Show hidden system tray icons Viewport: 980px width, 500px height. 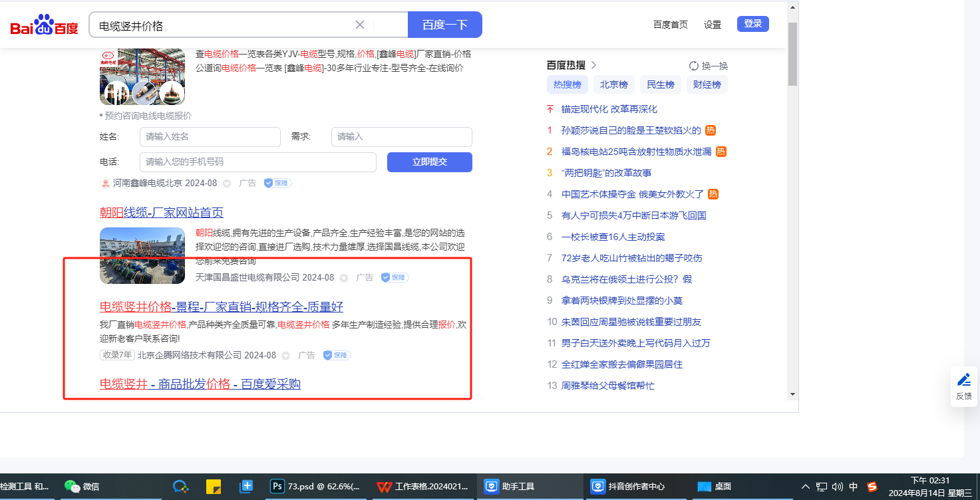coord(806,486)
